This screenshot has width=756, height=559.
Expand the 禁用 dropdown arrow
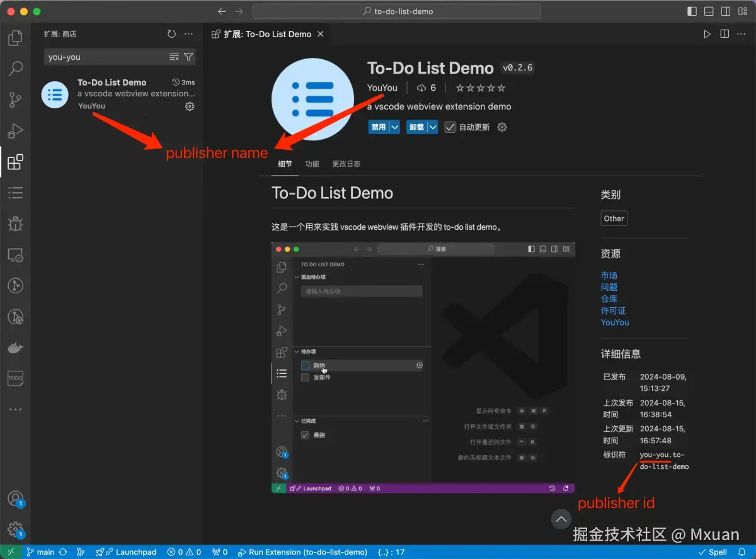click(x=395, y=127)
